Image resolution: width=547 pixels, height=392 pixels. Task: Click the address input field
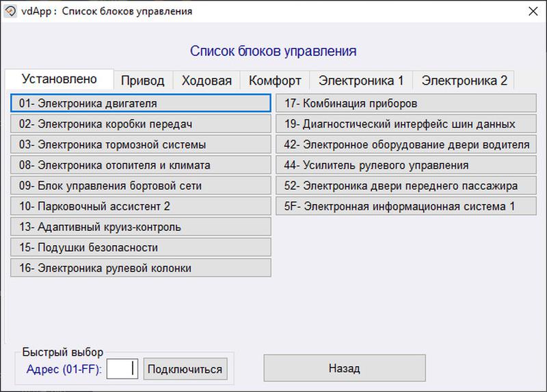[123, 369]
